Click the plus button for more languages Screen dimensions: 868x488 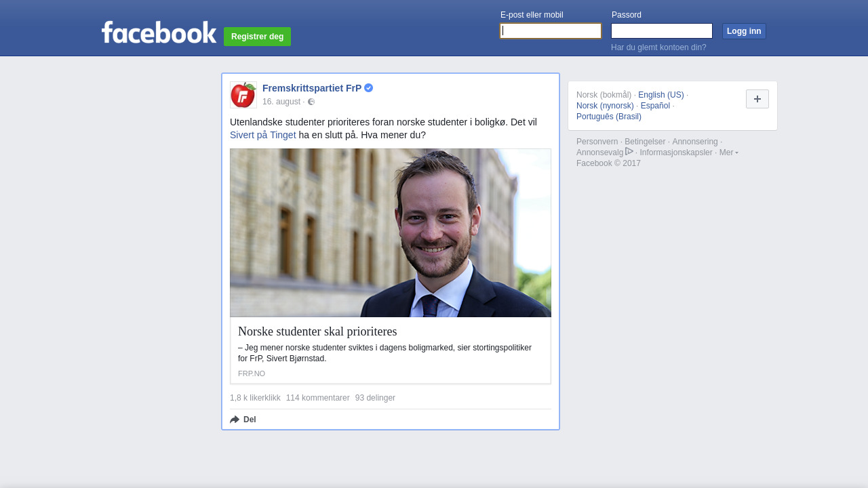click(x=757, y=99)
